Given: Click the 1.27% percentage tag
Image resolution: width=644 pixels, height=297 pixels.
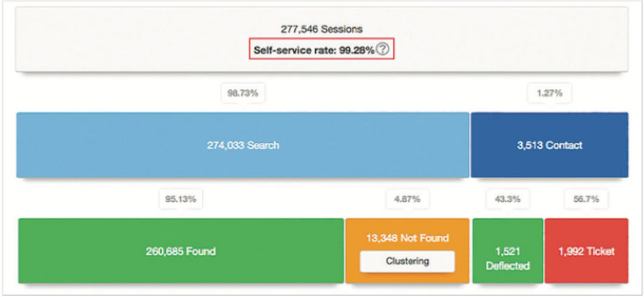Looking at the screenshot, I should pos(549,94).
